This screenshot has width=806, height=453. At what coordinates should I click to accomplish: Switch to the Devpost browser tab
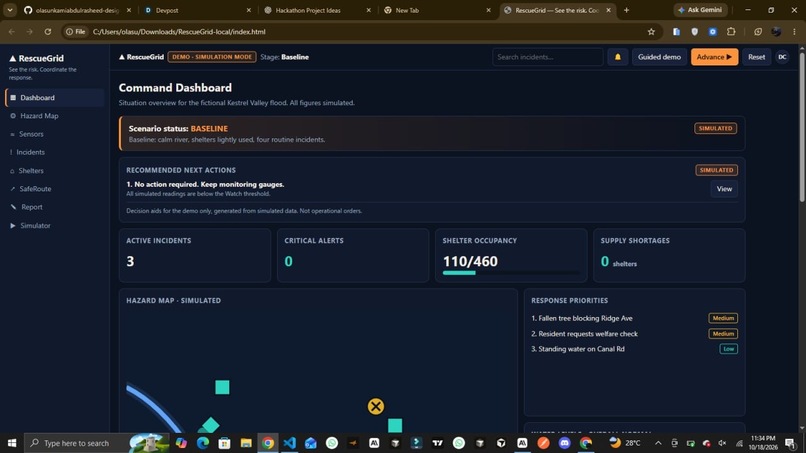(197, 10)
